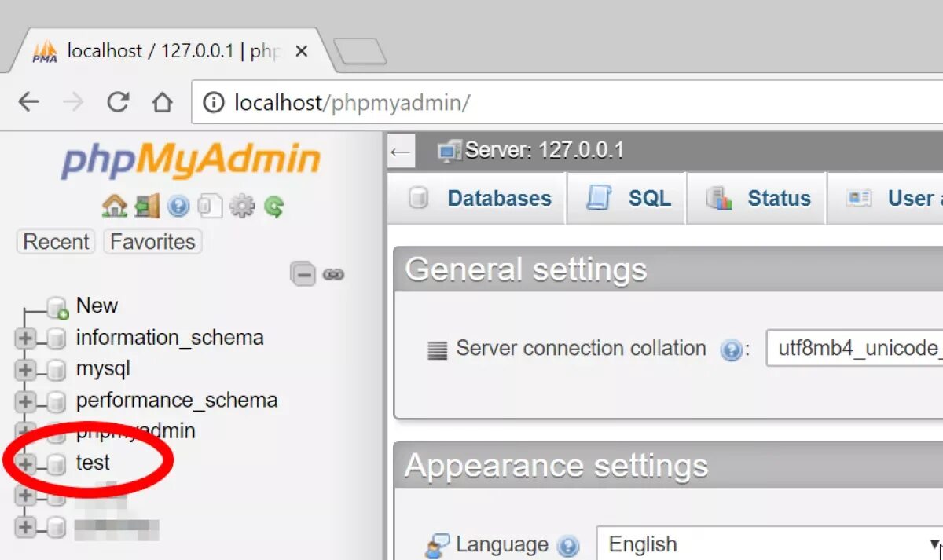
Task: Go to browser home page icon
Action: (162, 102)
